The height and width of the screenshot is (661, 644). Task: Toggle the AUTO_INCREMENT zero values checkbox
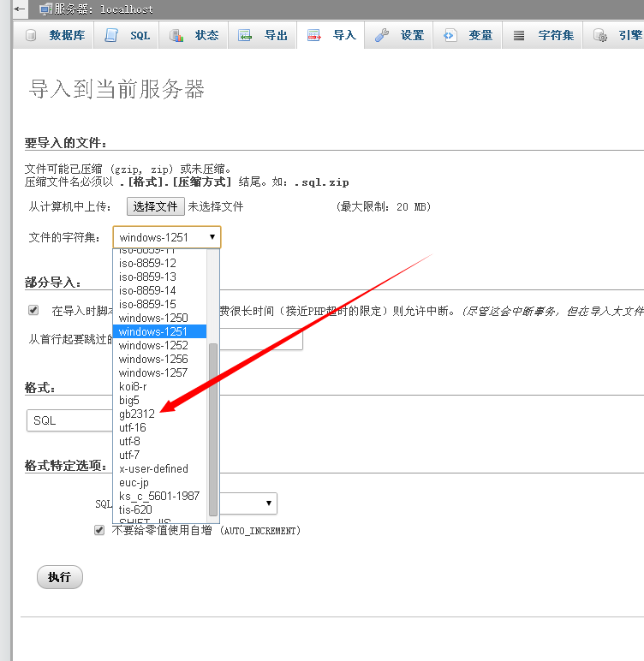(99, 530)
